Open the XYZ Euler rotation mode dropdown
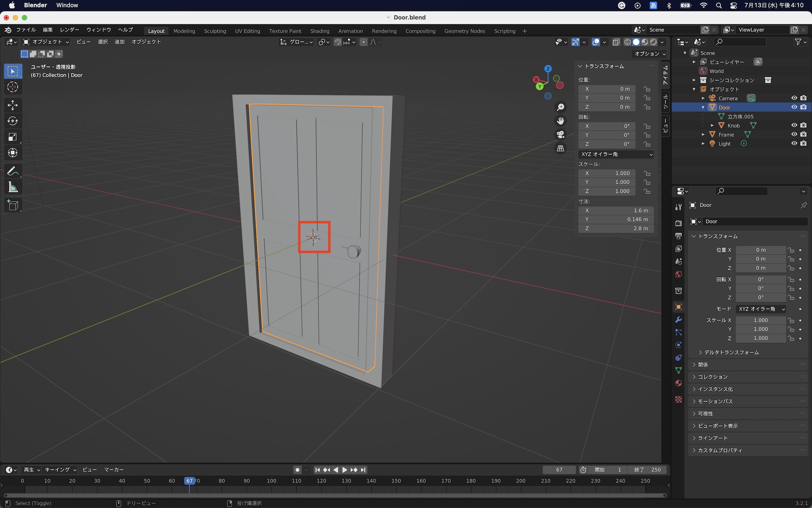The image size is (812, 508). tap(616, 154)
